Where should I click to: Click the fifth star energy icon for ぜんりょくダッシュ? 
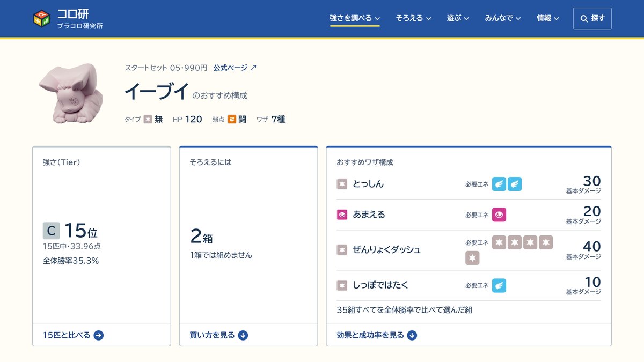pos(472,258)
